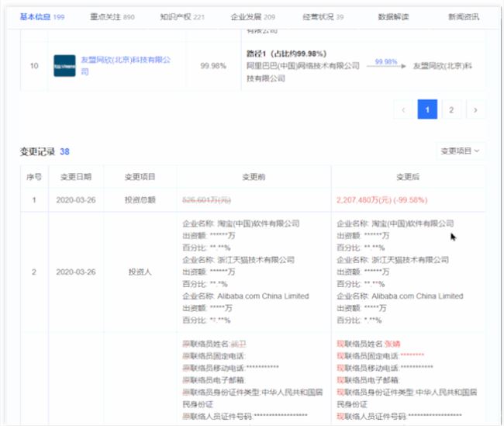Click the 友盟同欣 company logo thumbnail
The image size is (504, 426).
[x=64, y=66]
